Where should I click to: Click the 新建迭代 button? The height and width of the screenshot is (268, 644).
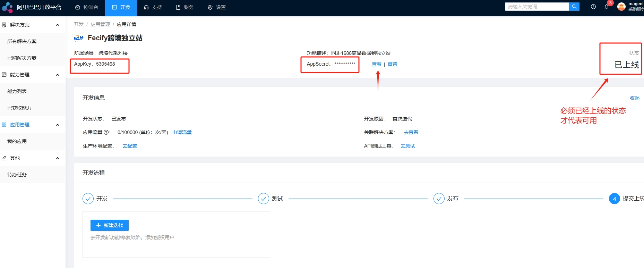point(110,225)
